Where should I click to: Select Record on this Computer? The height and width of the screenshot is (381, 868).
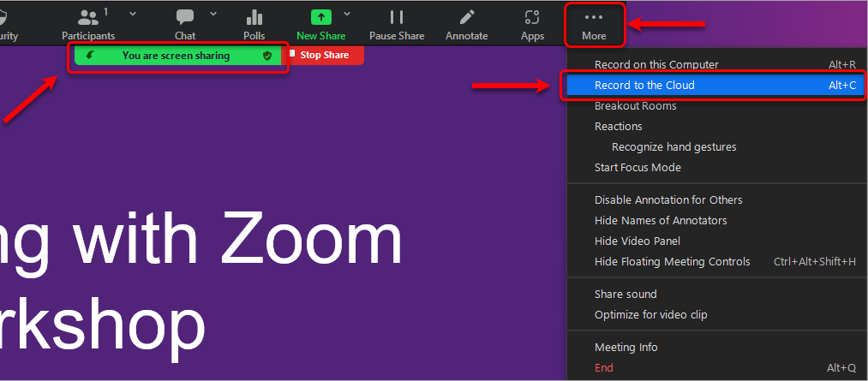point(717,65)
